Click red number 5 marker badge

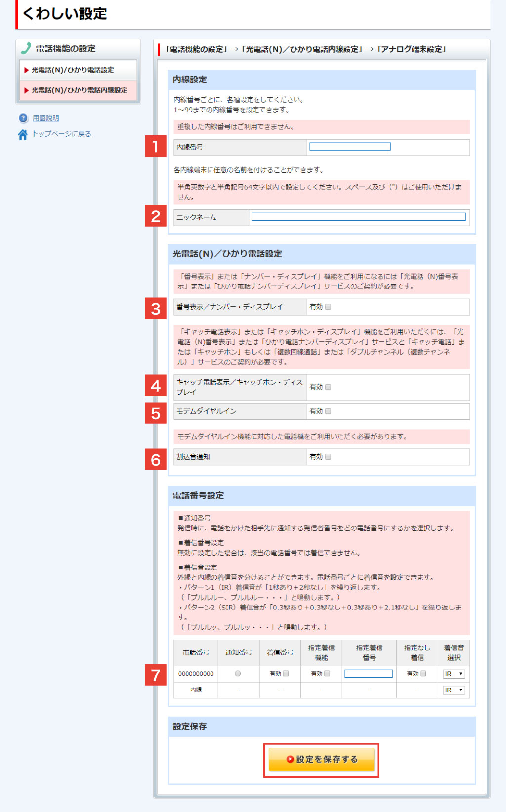click(x=155, y=413)
